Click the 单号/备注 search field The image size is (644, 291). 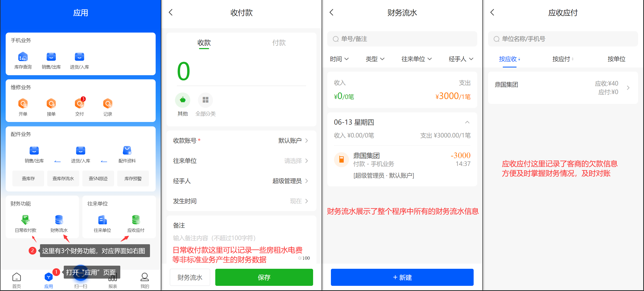tap(402, 39)
